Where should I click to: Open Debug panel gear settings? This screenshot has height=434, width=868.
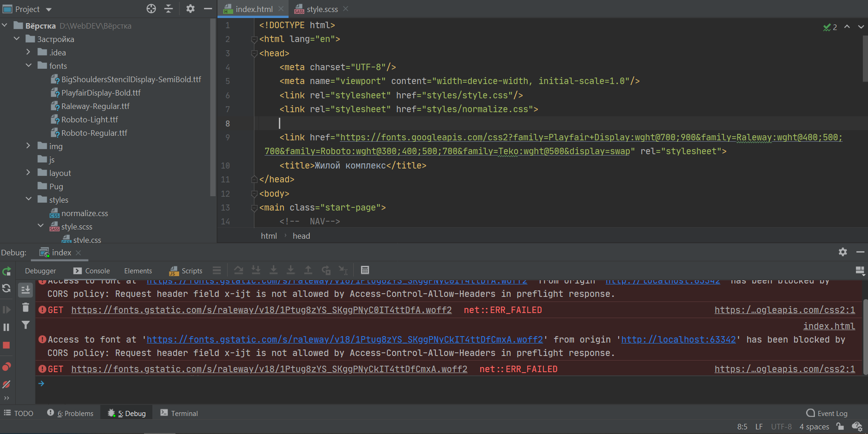[x=843, y=252]
